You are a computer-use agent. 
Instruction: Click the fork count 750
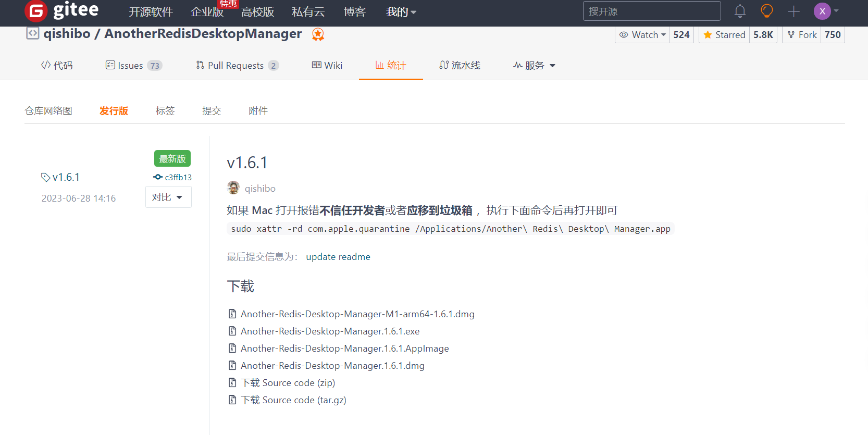833,35
